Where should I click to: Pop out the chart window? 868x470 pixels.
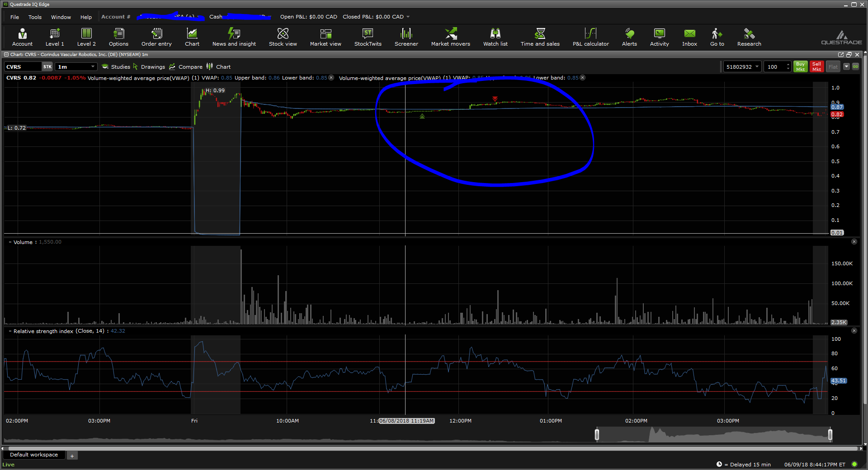[841, 55]
